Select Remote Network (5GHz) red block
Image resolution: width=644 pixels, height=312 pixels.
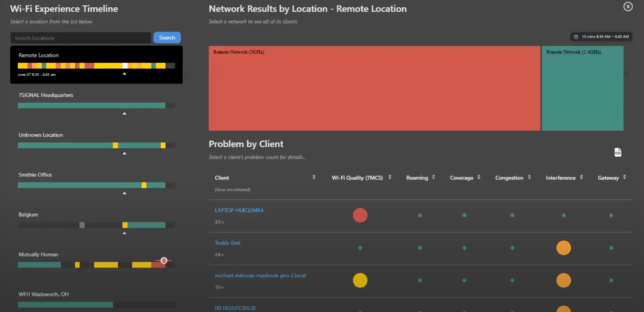[374, 88]
